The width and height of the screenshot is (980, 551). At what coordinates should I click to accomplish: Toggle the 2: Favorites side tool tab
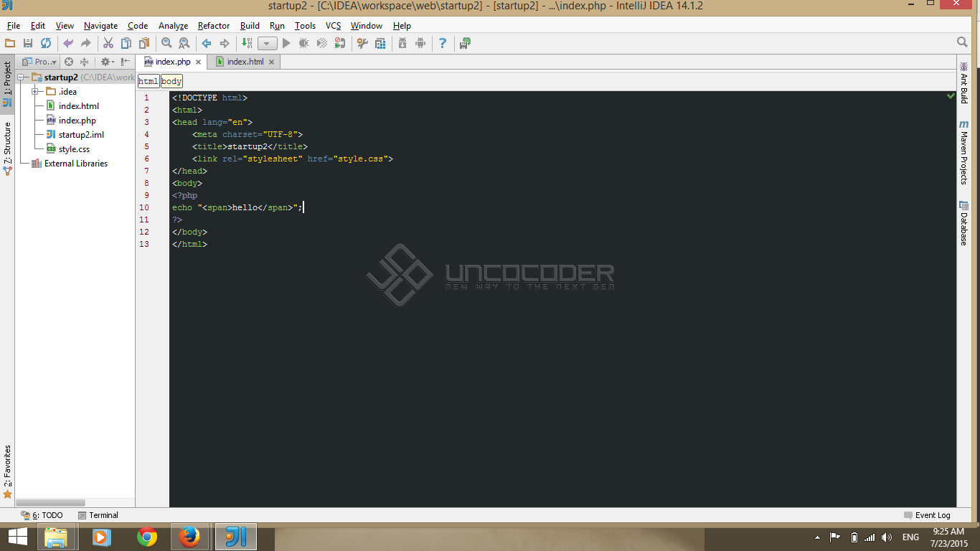pyautogui.click(x=7, y=472)
